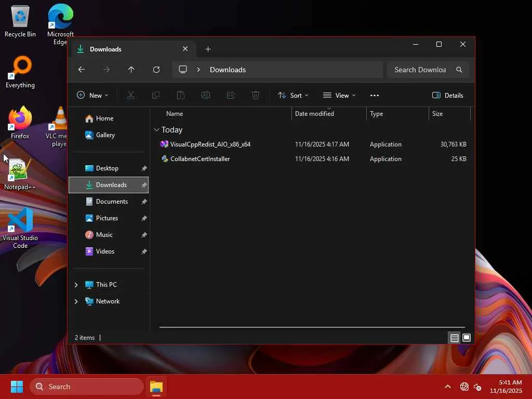Unpin Desktop via its pin icon

pos(144,168)
